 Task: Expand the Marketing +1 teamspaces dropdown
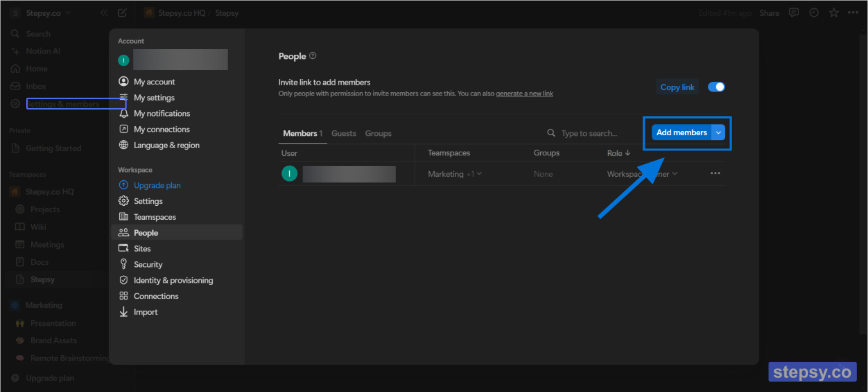455,174
